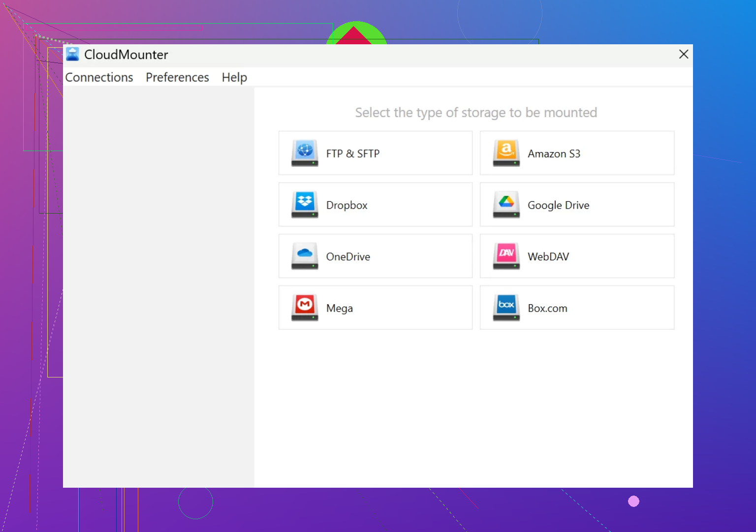Select the "OneDrive" text label
Image resolution: width=756 pixels, height=532 pixels.
tap(348, 256)
